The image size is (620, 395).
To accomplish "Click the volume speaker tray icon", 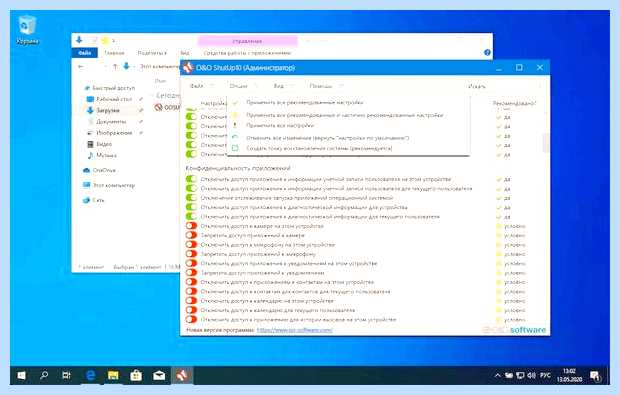I will (x=531, y=375).
